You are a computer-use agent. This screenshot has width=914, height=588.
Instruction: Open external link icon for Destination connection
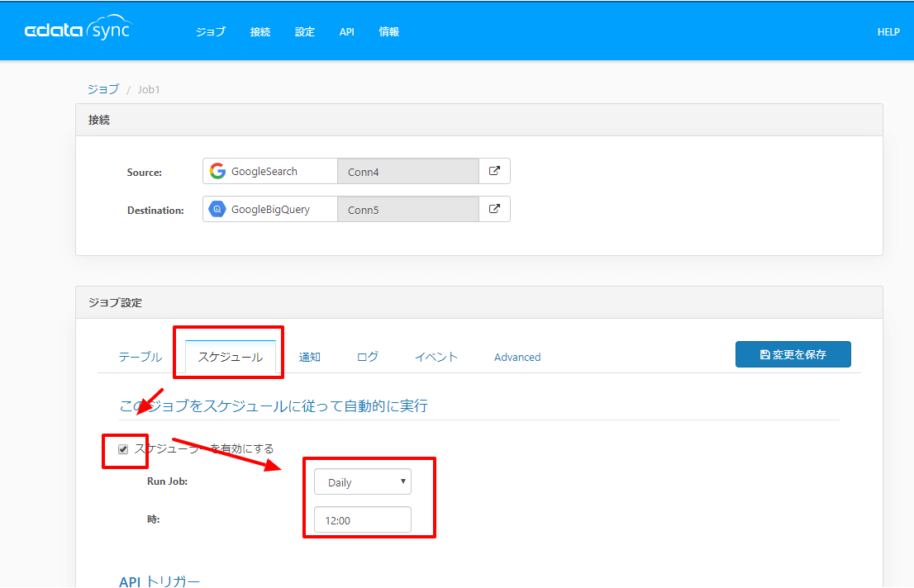494,209
